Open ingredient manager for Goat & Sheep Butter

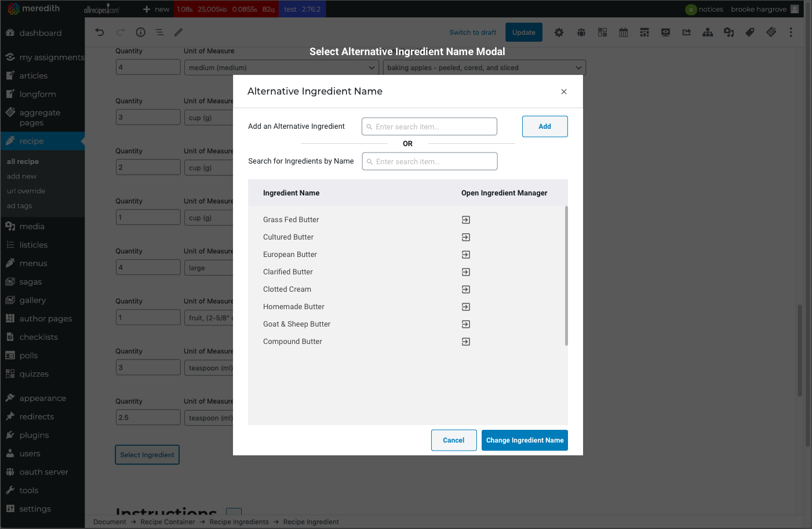pos(466,324)
